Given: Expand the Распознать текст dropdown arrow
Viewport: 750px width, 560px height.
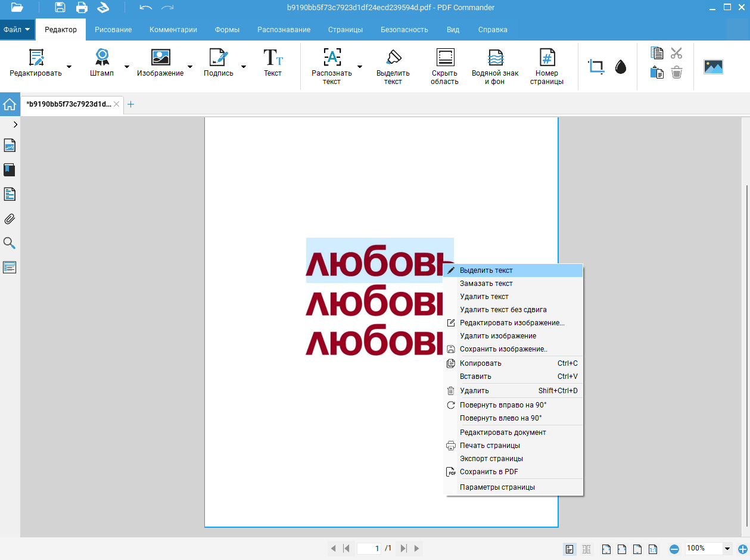Looking at the screenshot, I should tap(360, 67).
